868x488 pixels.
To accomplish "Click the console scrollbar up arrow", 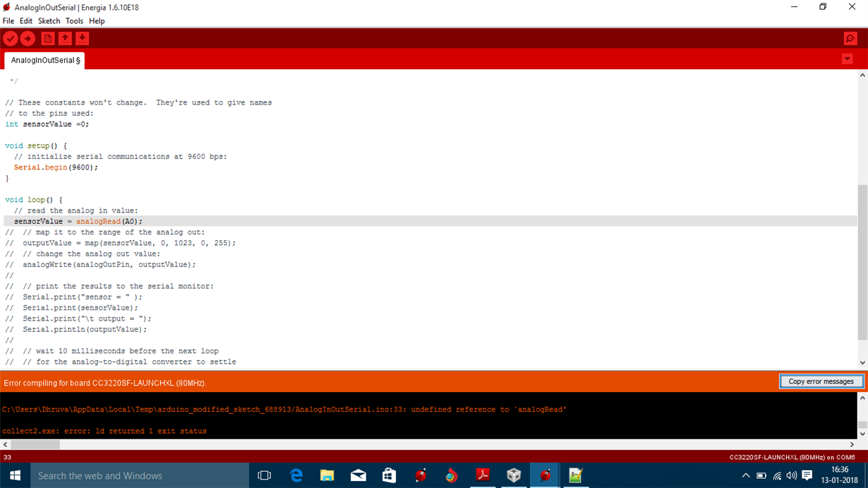I will (x=862, y=398).
